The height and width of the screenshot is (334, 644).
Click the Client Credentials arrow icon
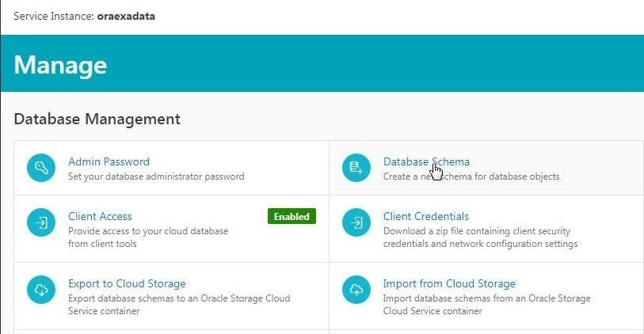point(356,222)
